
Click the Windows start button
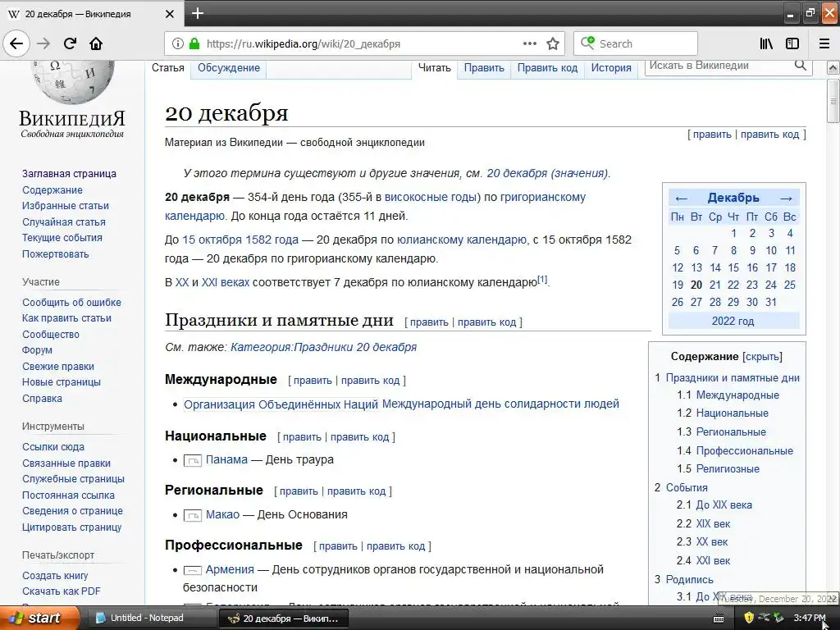(x=39, y=618)
